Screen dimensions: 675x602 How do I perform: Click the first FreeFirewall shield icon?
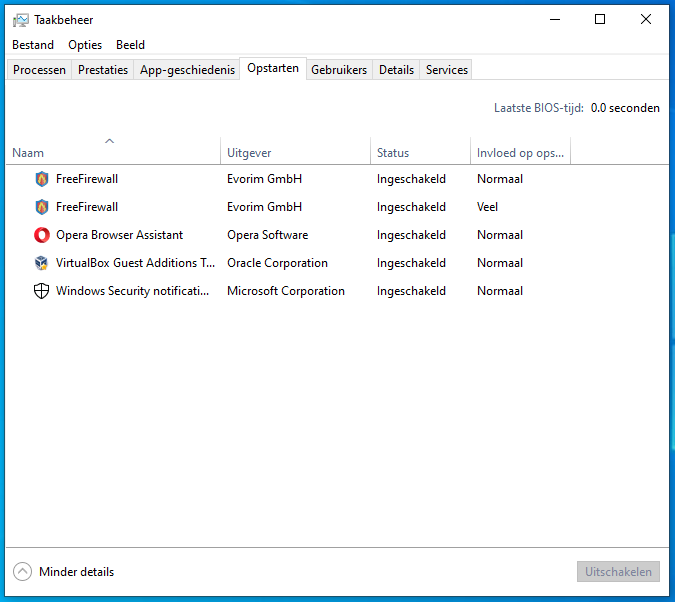point(41,179)
